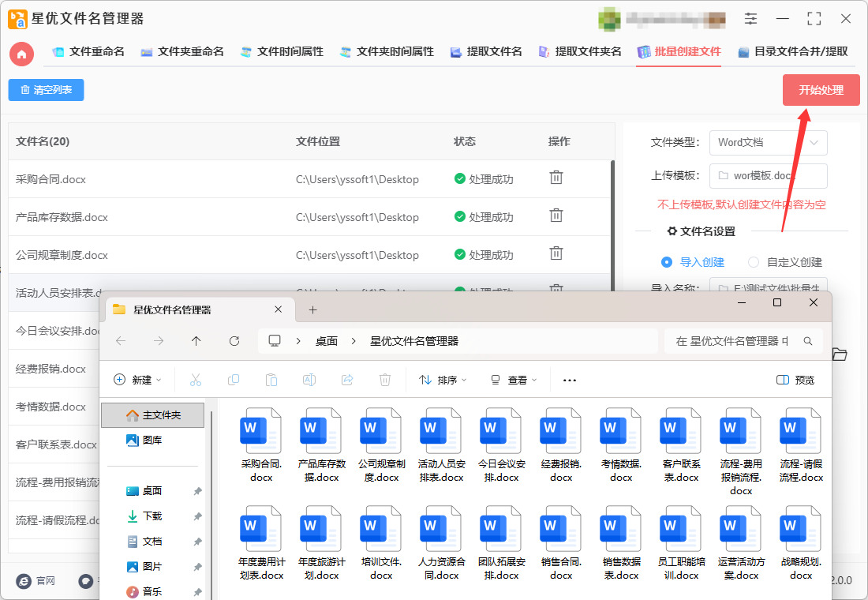Switch to the 文件时间属性 tab
Screen dimensions: 868x600
coord(282,51)
